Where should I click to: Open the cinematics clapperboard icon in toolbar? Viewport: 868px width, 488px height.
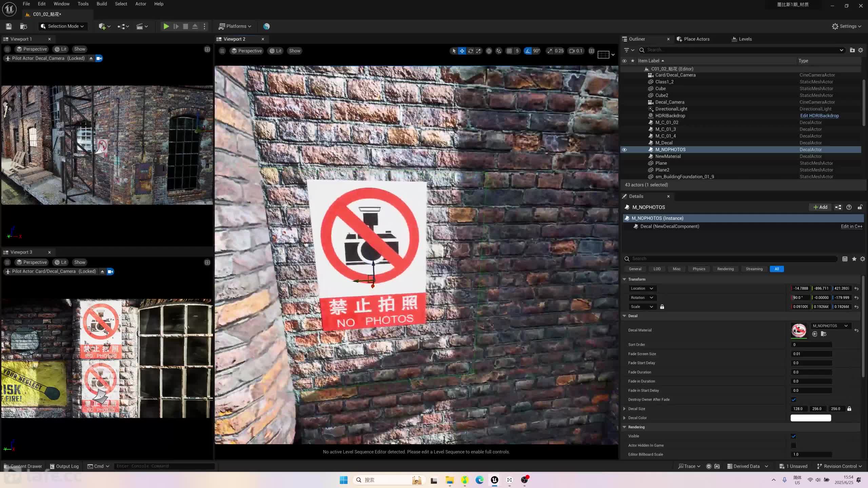tap(142, 26)
